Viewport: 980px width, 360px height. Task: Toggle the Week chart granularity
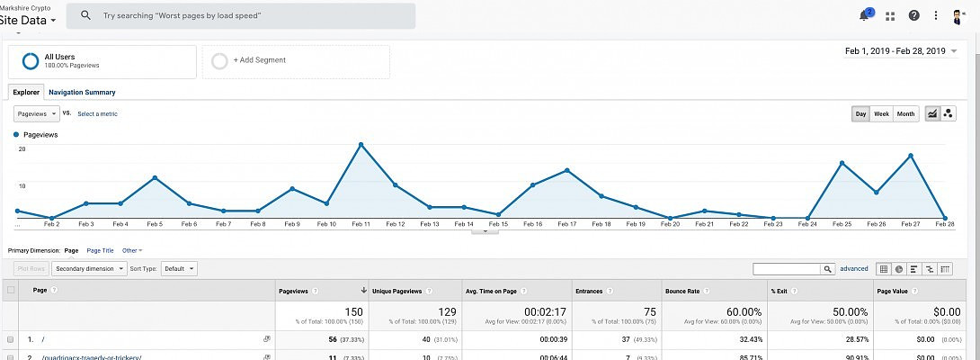tap(882, 114)
